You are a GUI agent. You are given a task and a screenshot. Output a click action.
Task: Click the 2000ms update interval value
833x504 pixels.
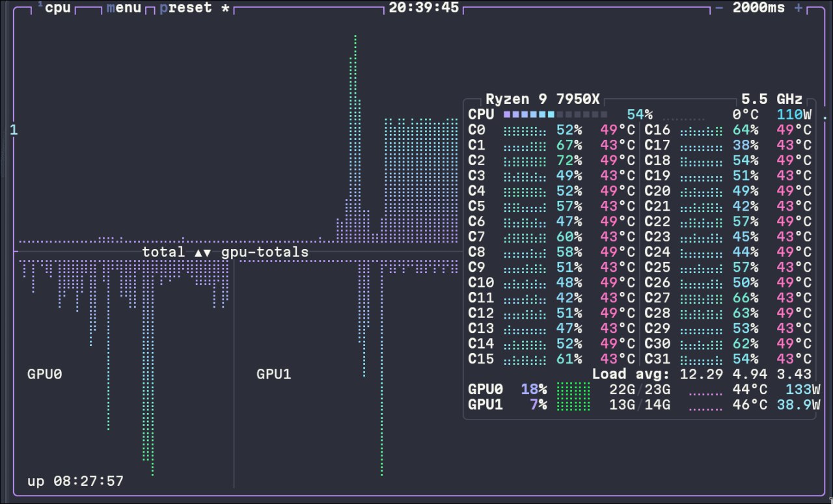coord(759,8)
